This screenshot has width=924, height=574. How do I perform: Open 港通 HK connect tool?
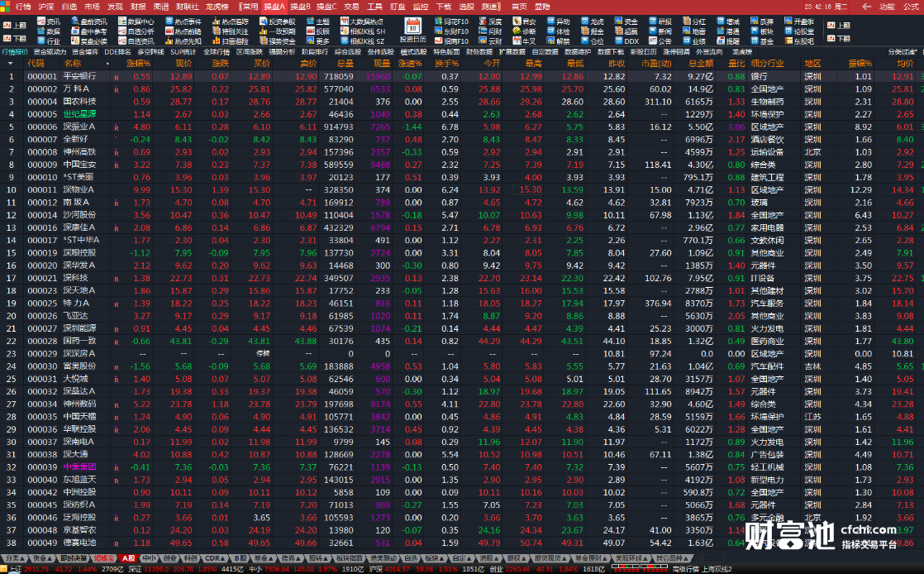pyautogui.click(x=728, y=31)
